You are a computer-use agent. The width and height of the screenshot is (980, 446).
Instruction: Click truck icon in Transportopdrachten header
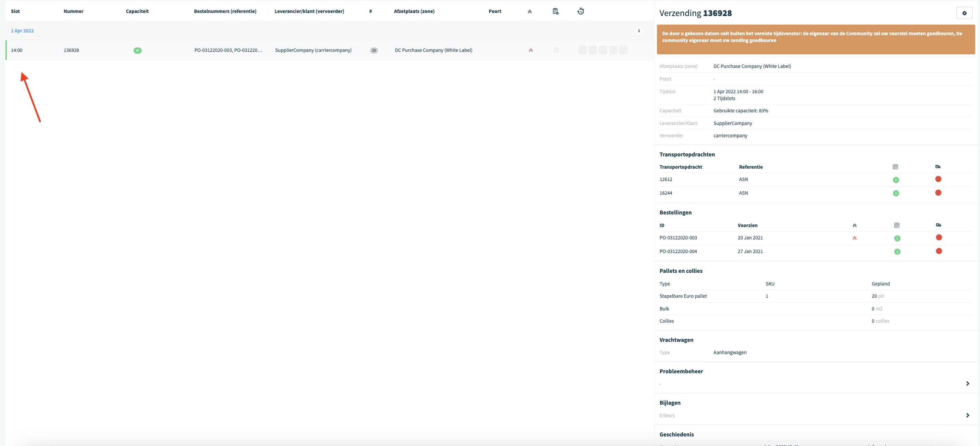[938, 167]
